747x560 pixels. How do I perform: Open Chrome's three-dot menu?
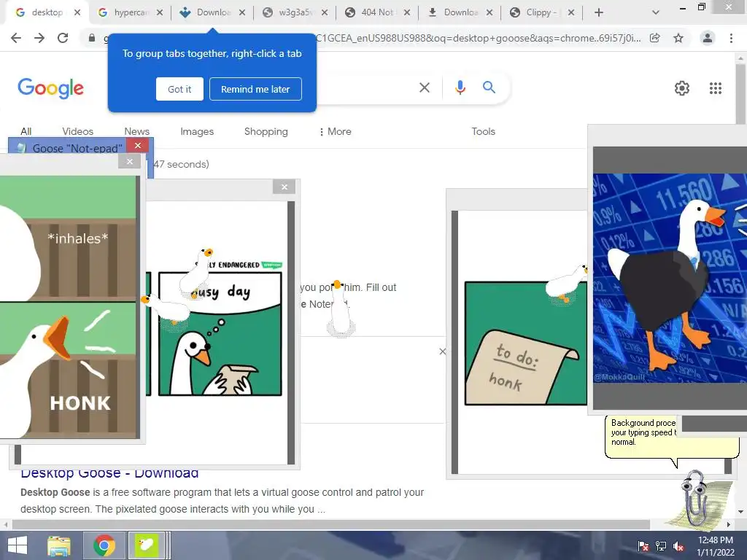tap(731, 38)
